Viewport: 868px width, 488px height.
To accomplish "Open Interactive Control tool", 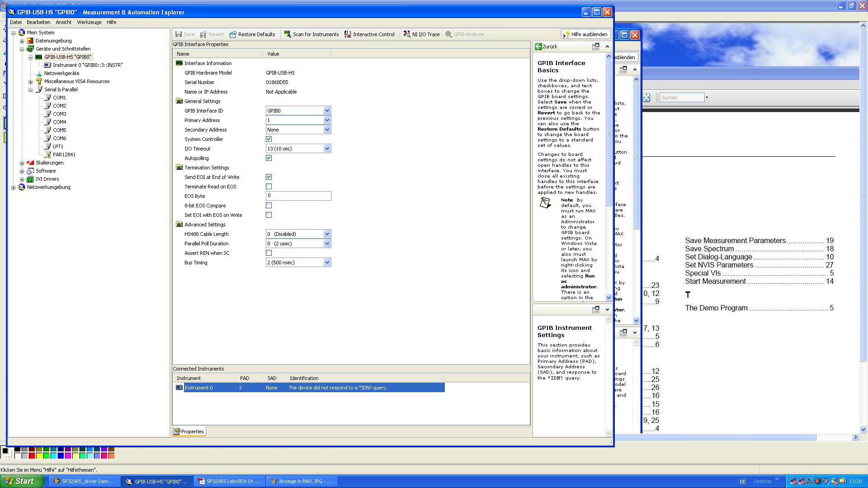I will click(369, 34).
